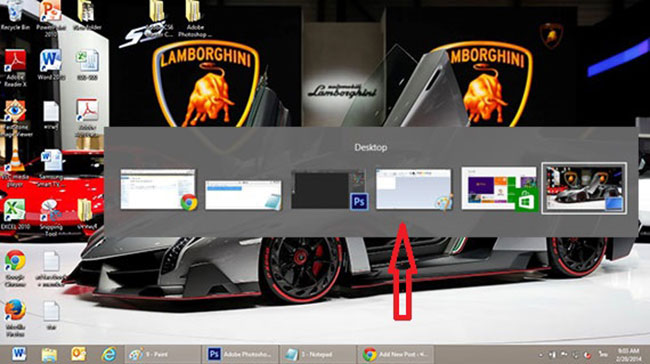
Task: Switch to the Notepad taskbar button
Action: 318,354
